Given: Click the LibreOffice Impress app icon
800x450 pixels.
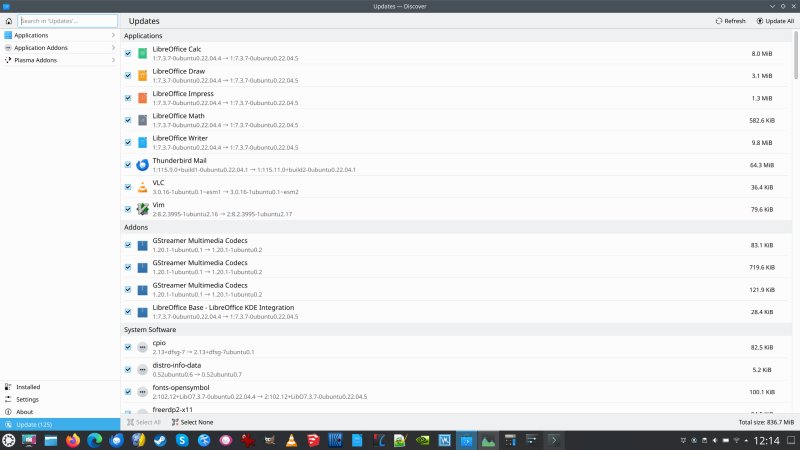Looking at the screenshot, I should pos(142,98).
